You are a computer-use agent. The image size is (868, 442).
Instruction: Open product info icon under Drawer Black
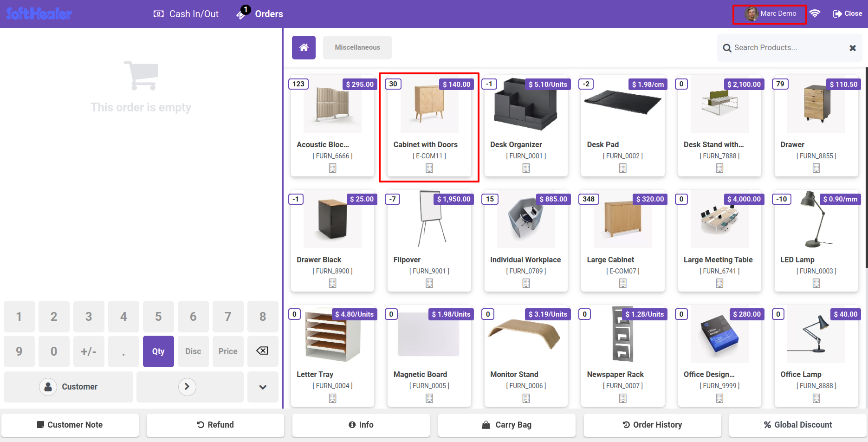pos(332,283)
